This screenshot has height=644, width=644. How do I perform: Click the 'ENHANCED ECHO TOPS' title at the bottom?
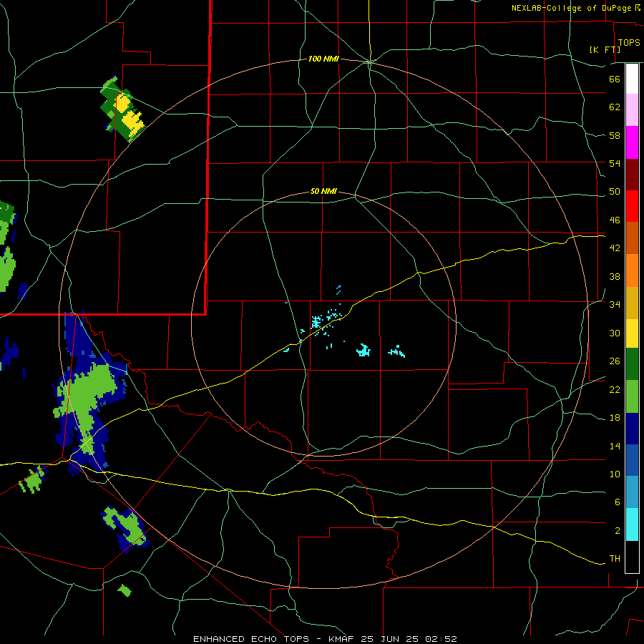tap(251, 639)
